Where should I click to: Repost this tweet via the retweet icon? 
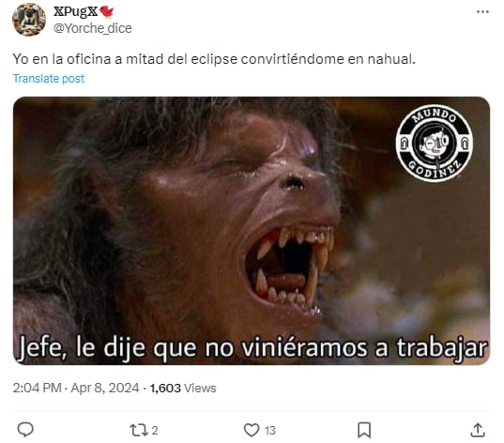point(139,430)
